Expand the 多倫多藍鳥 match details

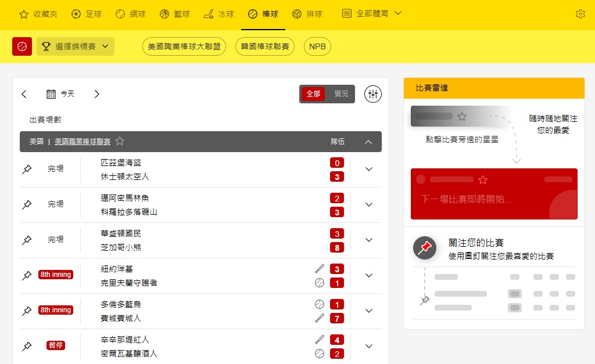369,311
